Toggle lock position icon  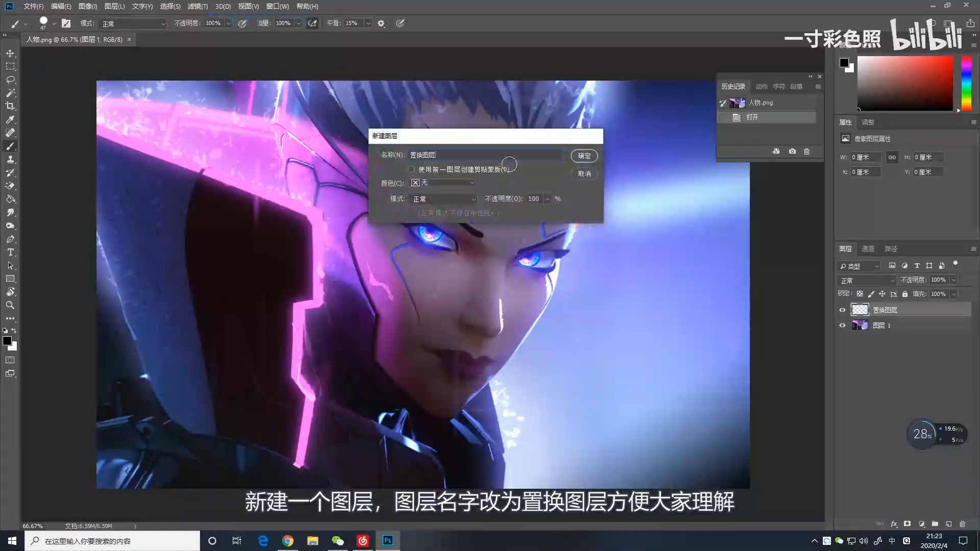tap(882, 294)
